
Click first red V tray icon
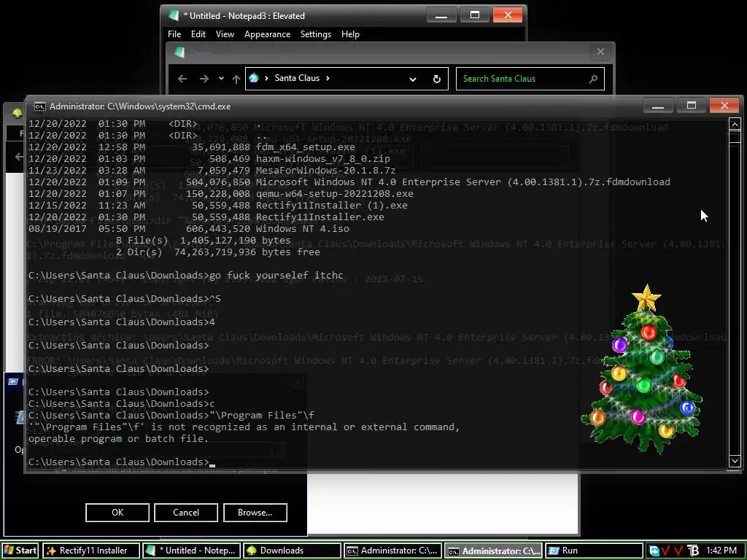(x=666, y=551)
